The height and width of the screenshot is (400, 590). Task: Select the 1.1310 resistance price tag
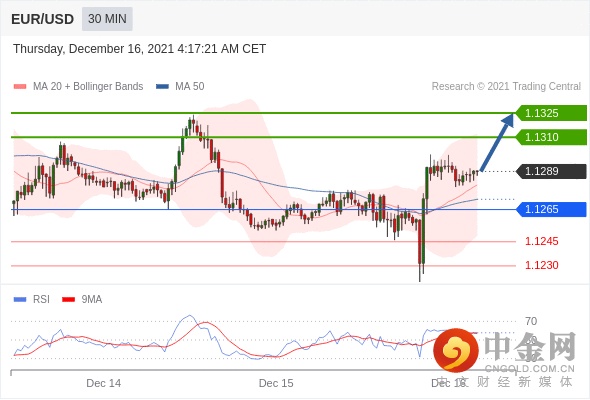[550, 137]
